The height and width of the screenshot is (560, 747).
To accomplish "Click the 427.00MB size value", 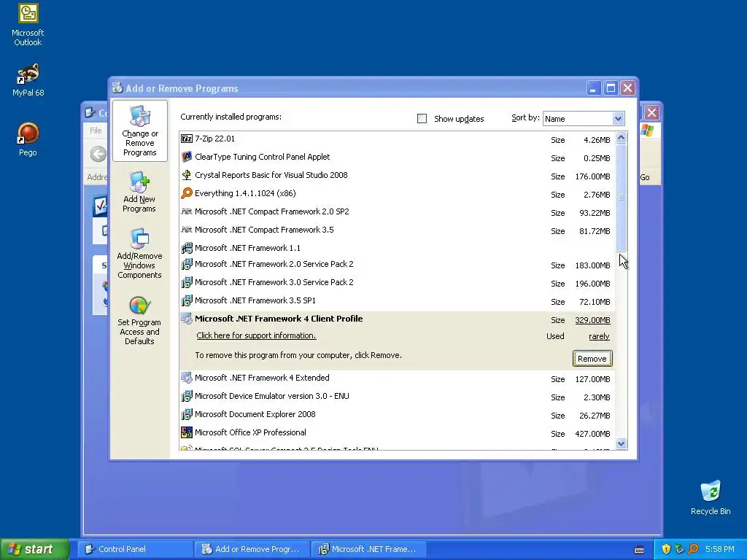I will (x=592, y=434).
